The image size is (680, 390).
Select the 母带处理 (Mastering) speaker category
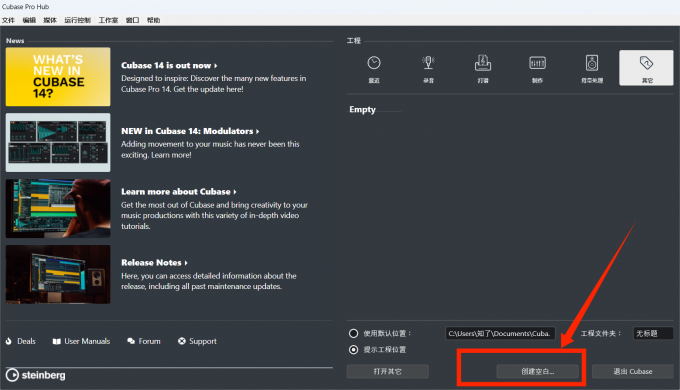(592, 68)
